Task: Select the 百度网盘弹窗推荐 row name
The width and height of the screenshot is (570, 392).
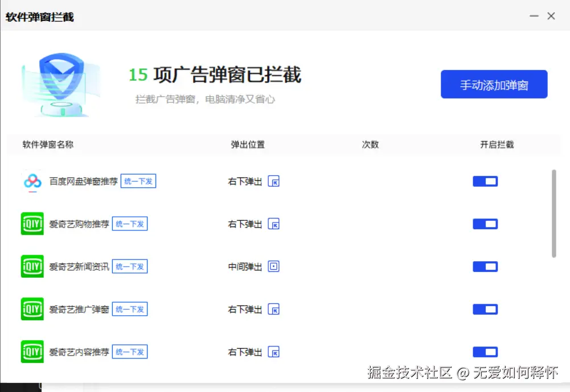Action: [84, 181]
